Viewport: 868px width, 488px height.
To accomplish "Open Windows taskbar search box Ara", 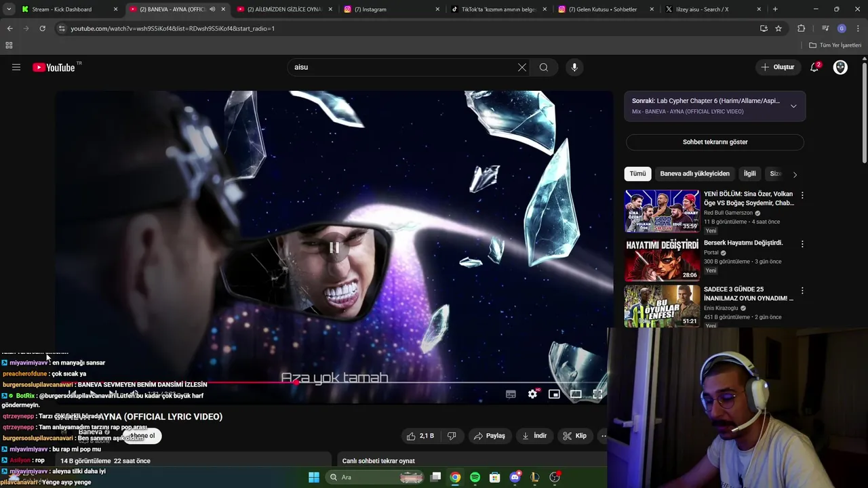I will (376, 477).
